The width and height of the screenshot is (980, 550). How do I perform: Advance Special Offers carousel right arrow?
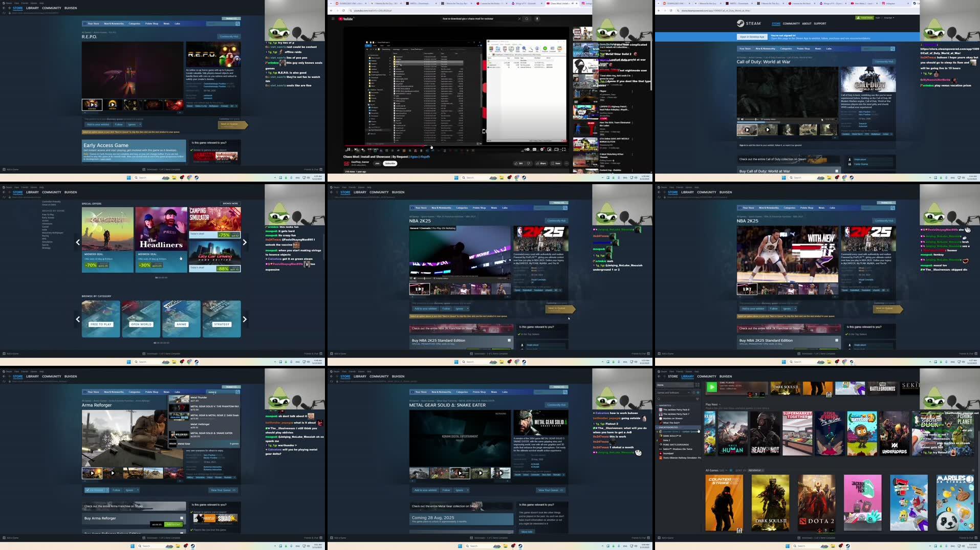(x=245, y=242)
